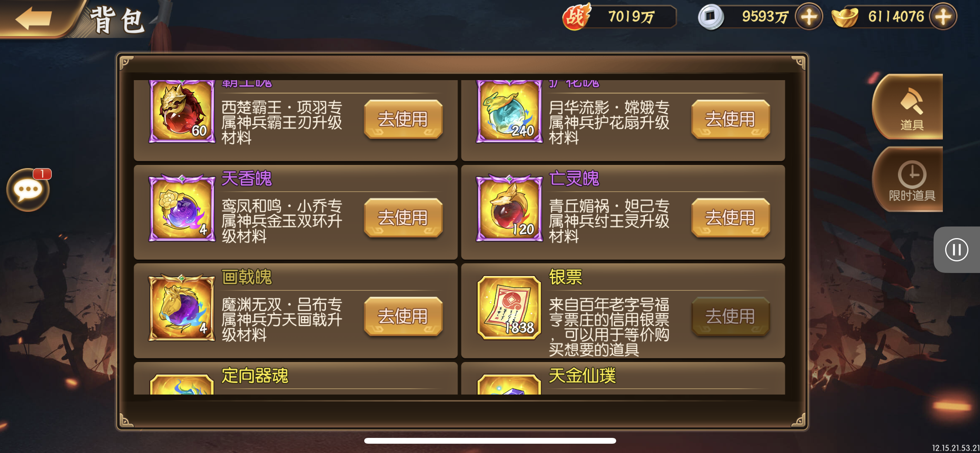
Task: Select the 天香魄 item icon
Action: coord(182,208)
